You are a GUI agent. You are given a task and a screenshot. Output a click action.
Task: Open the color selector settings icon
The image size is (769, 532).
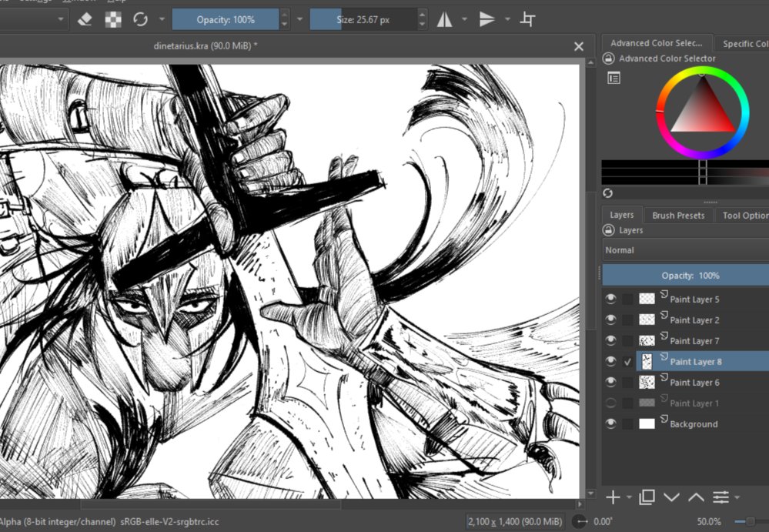614,78
